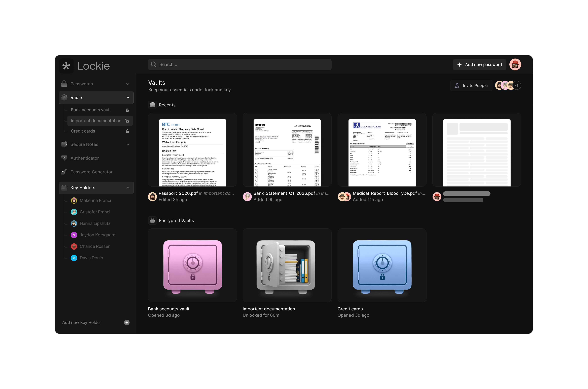Screen dimensions: 588x389
Task: Click the +3 members avatar badge
Action: click(x=517, y=86)
